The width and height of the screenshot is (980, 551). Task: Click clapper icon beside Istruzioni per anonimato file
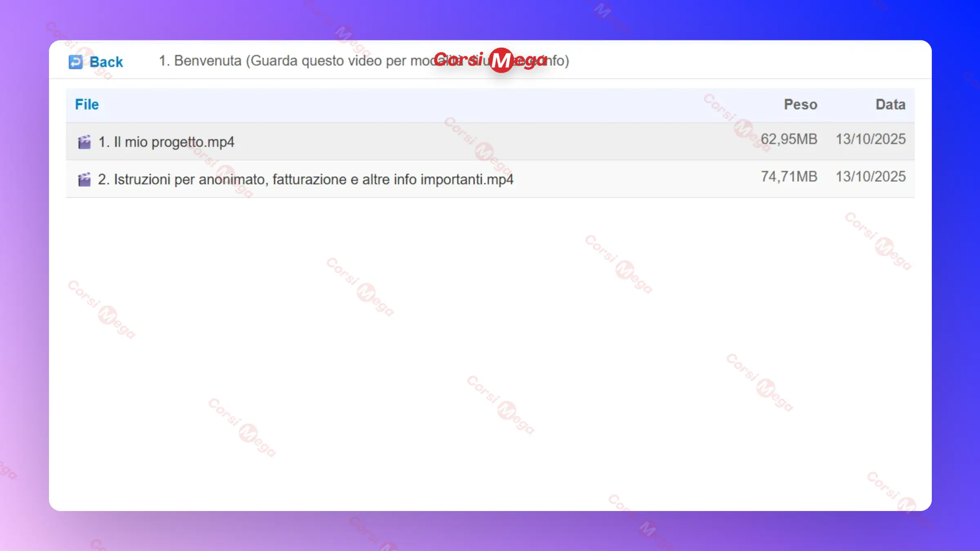coord(84,180)
